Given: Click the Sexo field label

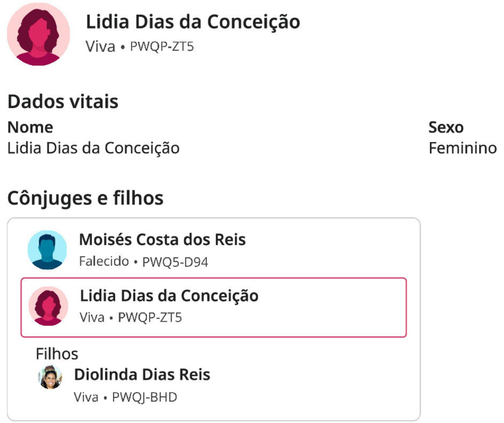Looking at the screenshot, I should click(x=446, y=127).
